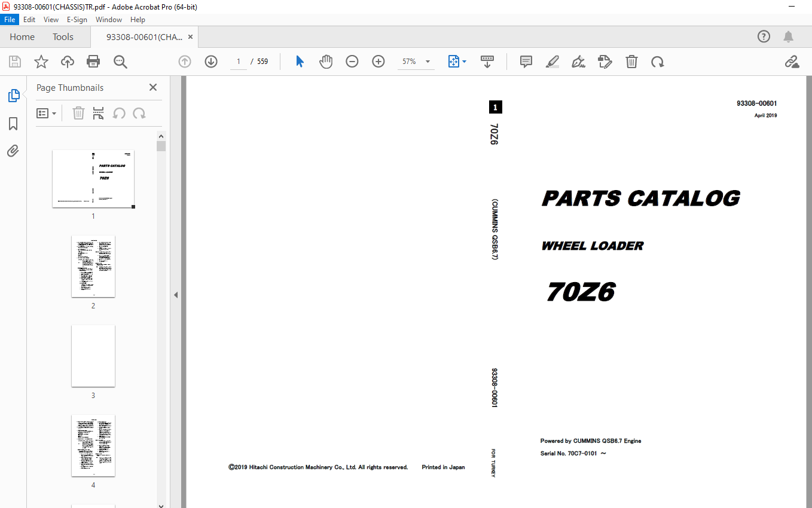Open the Edit menu
812x508 pixels.
point(29,19)
